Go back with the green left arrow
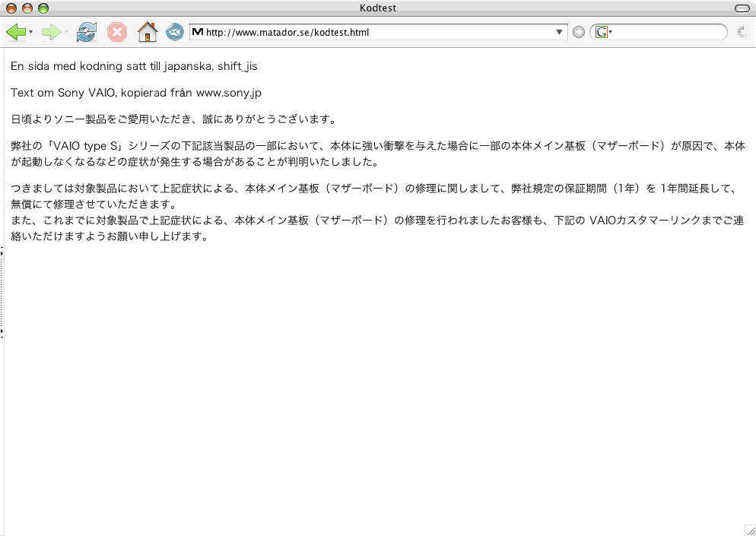Image resolution: width=756 pixels, height=536 pixels. [x=16, y=32]
